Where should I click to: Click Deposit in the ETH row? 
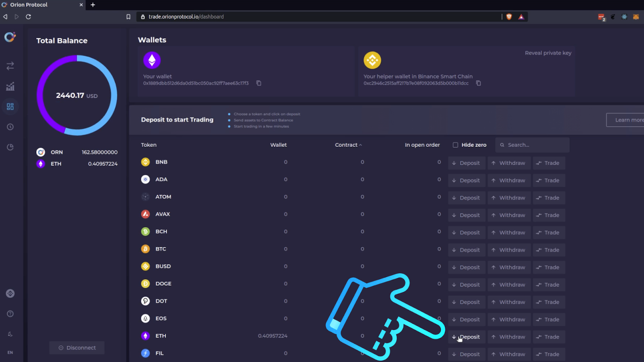(x=466, y=337)
